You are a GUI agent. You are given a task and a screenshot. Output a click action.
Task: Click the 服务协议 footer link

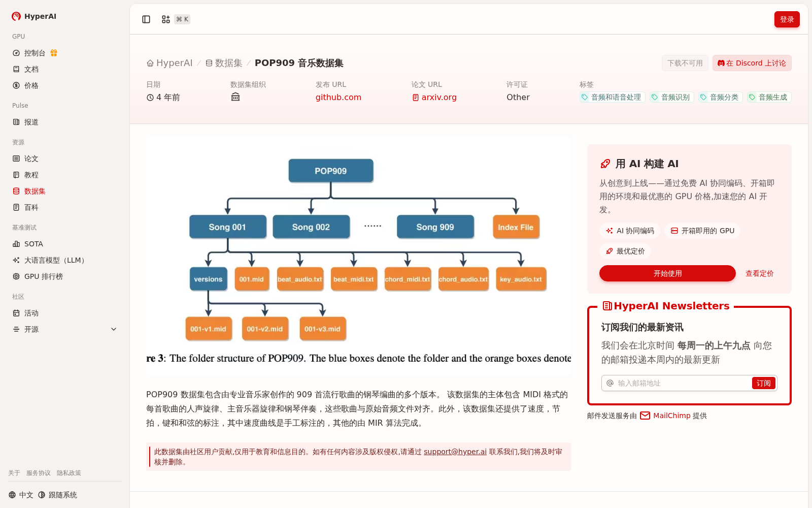coord(39,473)
